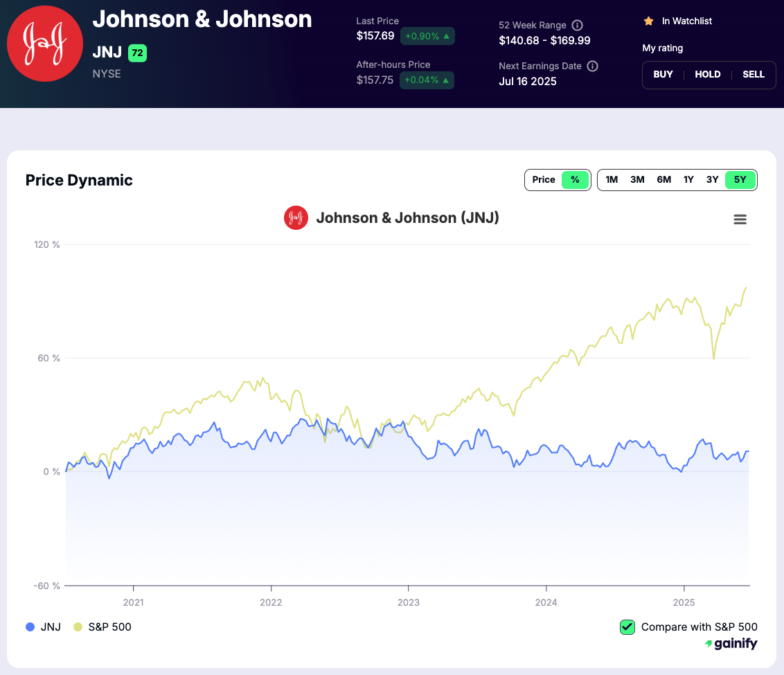Image resolution: width=784 pixels, height=675 pixels.
Task: Click the Price Dynamic heading
Action: (x=79, y=181)
